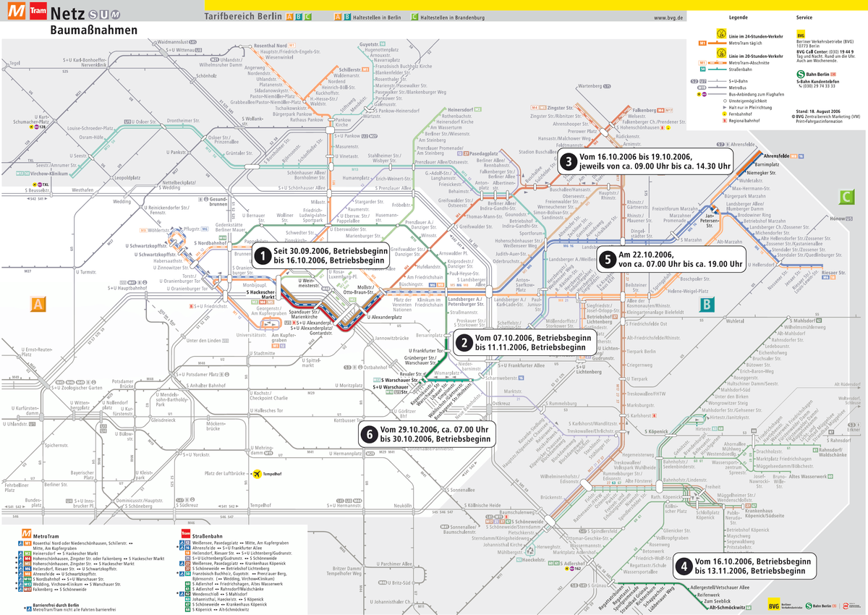
Task: Click the orange M1 badge beside MetroTram täglich
Action: pos(702,43)
